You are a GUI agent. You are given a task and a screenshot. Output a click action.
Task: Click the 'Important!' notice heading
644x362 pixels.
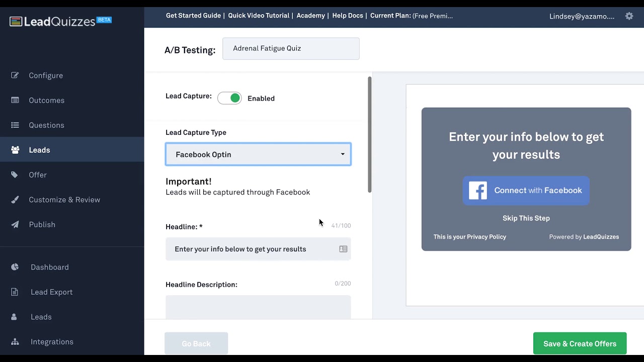coord(189,182)
